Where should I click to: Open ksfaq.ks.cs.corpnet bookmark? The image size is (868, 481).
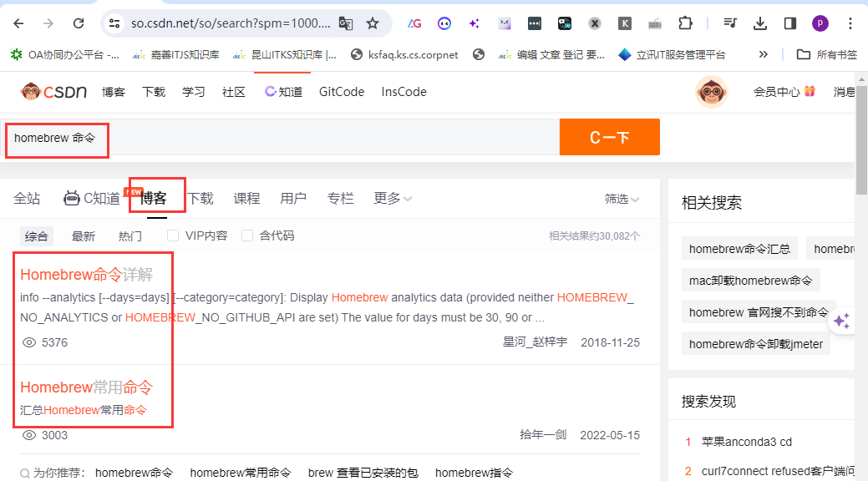pos(404,54)
